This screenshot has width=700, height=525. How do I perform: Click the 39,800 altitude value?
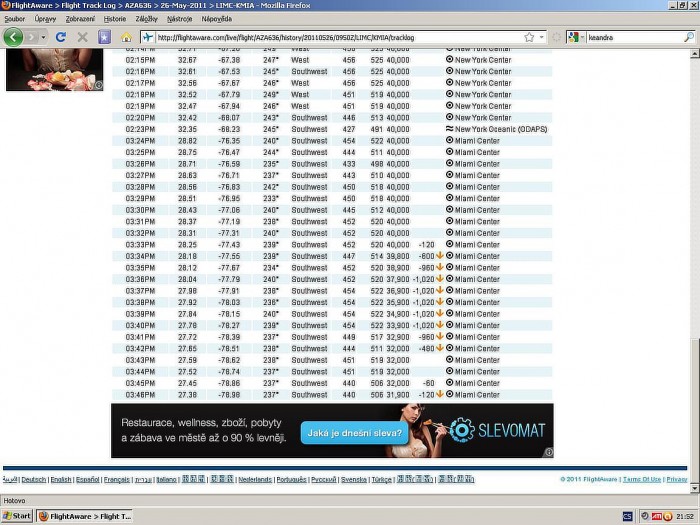[398, 256]
